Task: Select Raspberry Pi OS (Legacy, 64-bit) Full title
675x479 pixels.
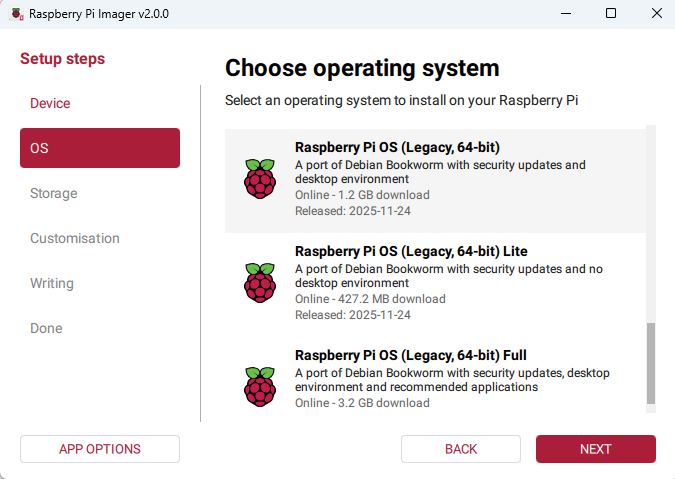Action: pos(410,355)
